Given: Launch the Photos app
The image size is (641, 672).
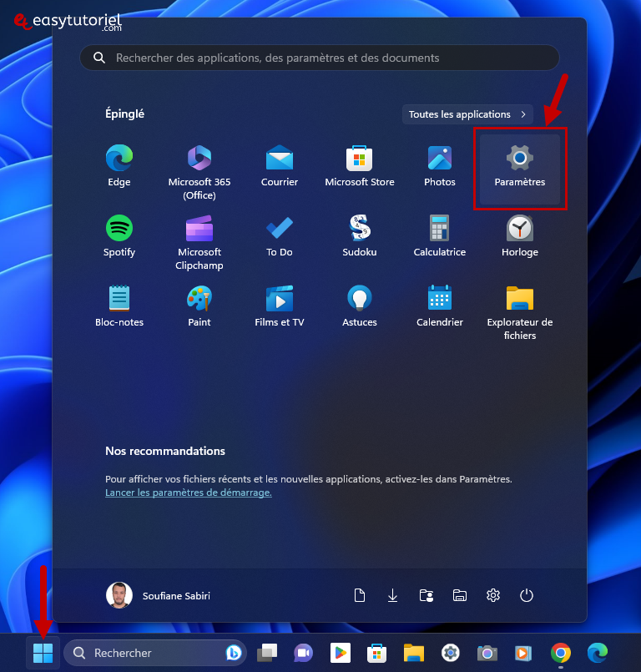Looking at the screenshot, I should pos(440,166).
